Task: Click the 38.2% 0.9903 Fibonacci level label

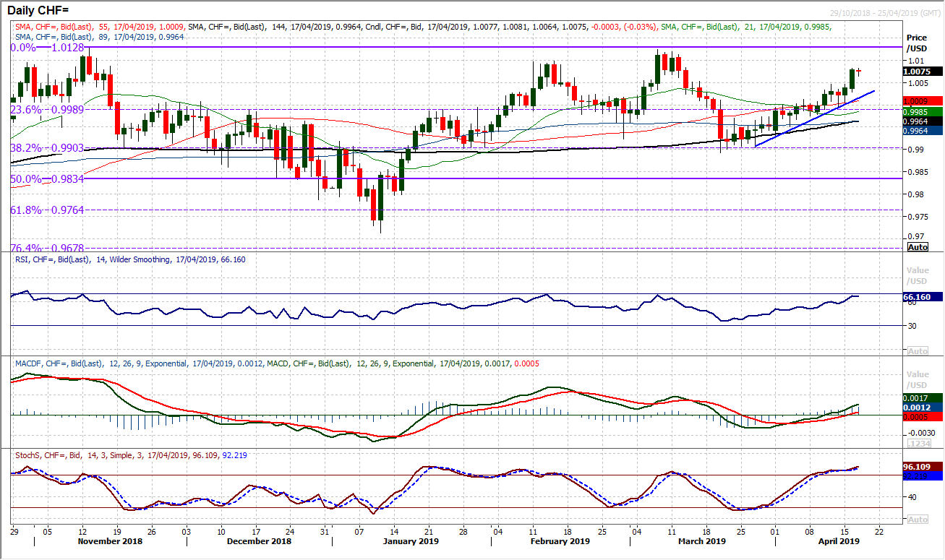Action: [x=48, y=147]
